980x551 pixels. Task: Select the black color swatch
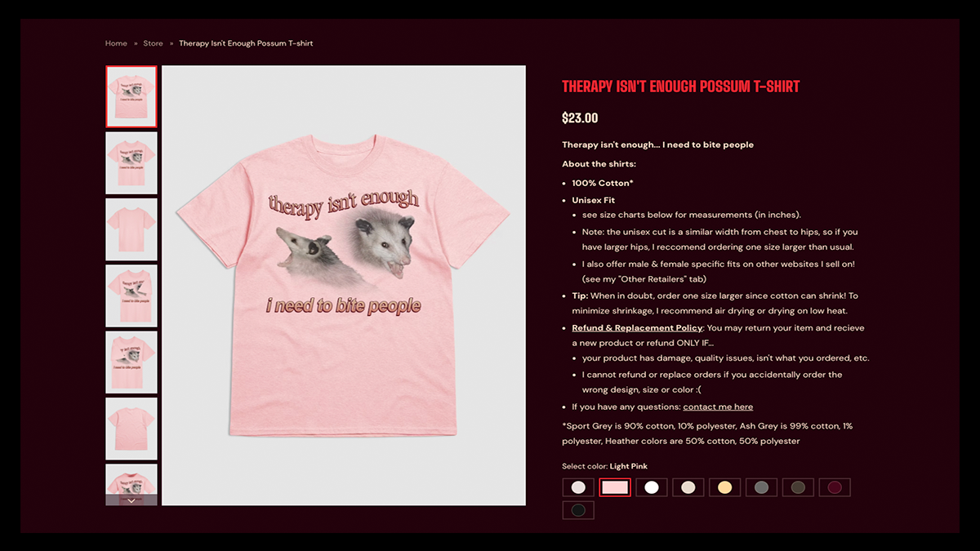coord(578,510)
